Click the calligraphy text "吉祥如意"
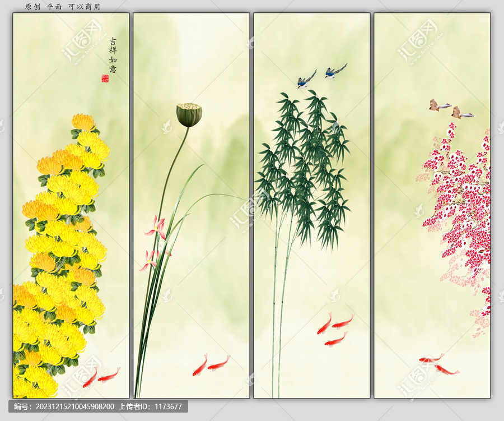This screenshot has width=504, height=421. pos(113,55)
